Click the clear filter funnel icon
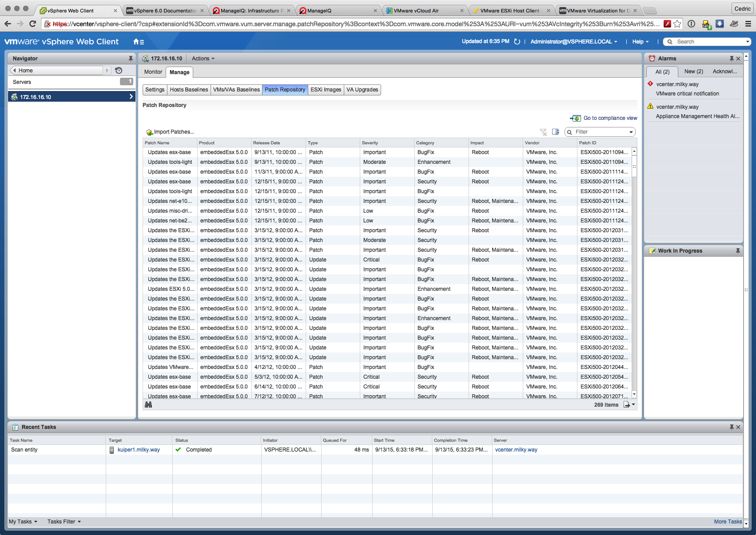The height and width of the screenshot is (535, 756). click(x=543, y=132)
